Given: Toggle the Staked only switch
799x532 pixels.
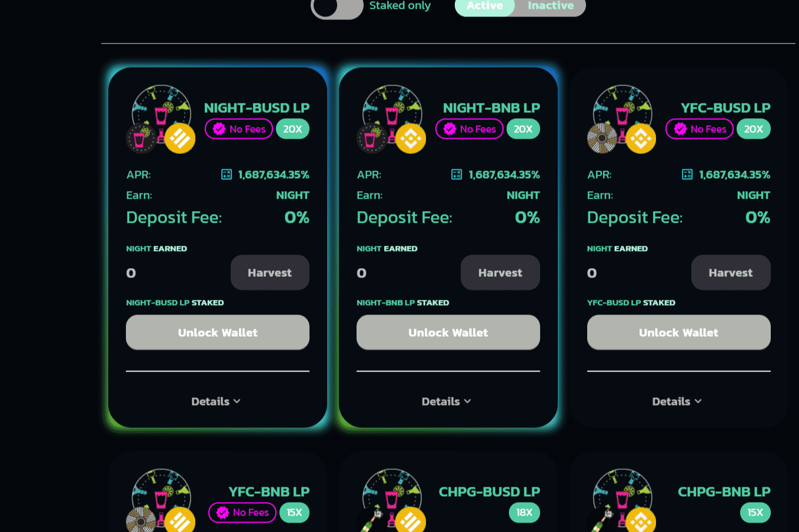Looking at the screenshot, I should (x=337, y=8).
